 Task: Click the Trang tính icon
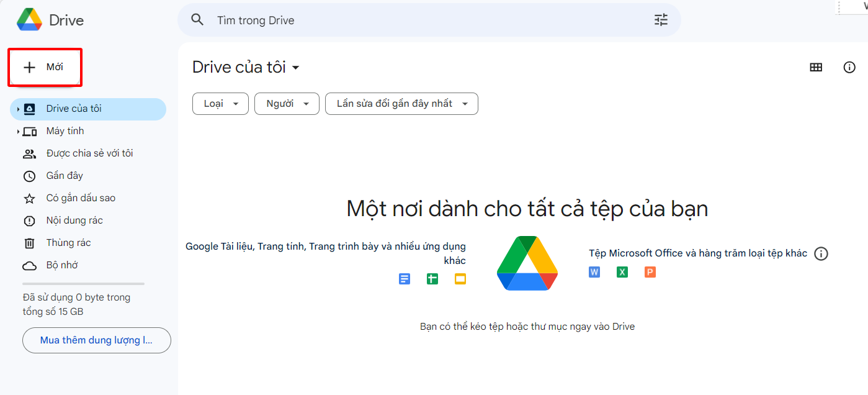click(x=432, y=279)
